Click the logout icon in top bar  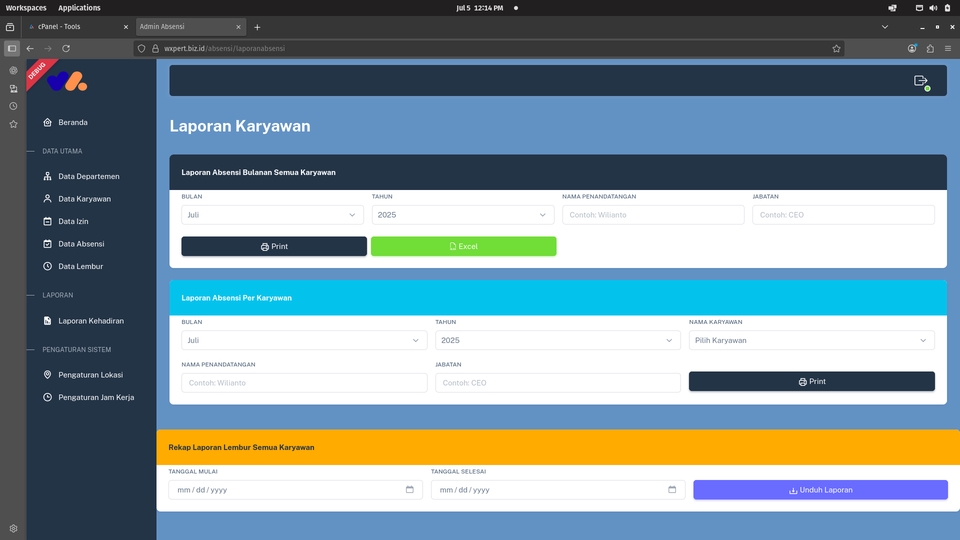point(921,81)
